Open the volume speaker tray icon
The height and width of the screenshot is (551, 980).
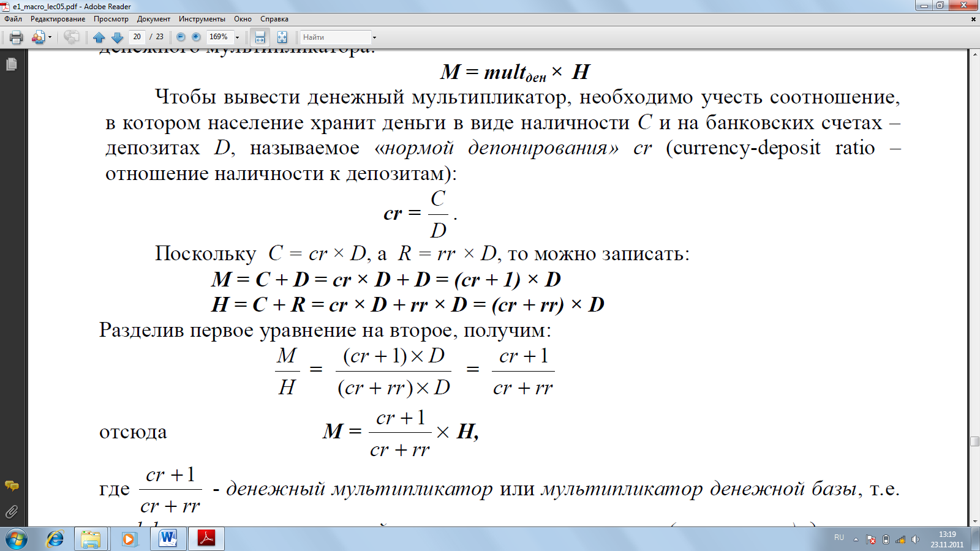click(915, 539)
